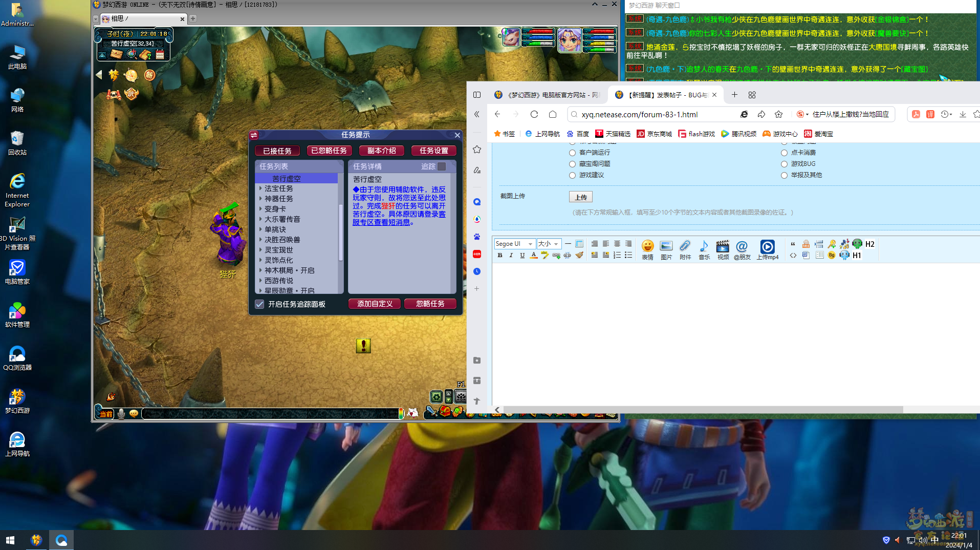
Task: Select the 游戏BUG radio option
Action: tap(784, 164)
